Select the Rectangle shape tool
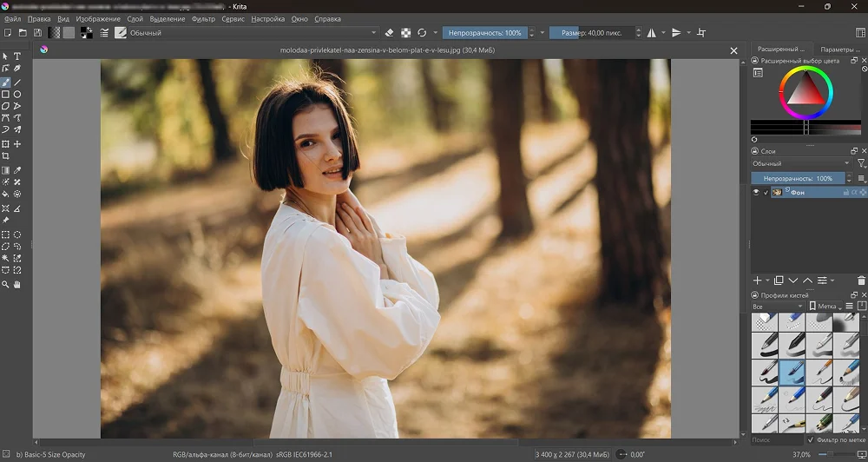Viewport: 868px width, 462px height. 6,94
